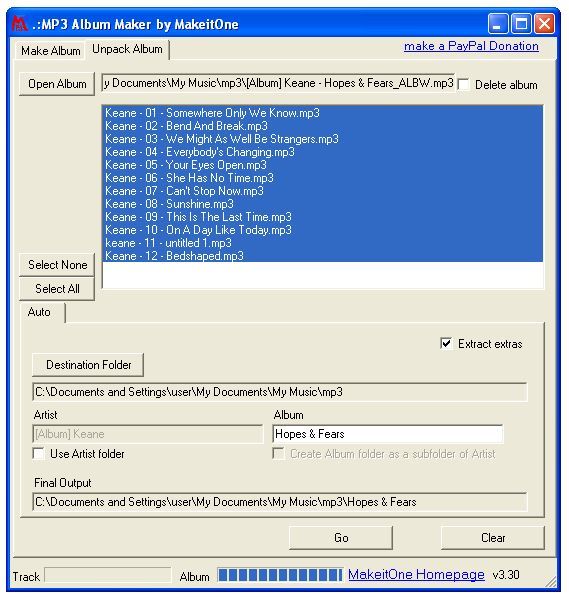Tick the Use Artist folder checkbox

point(39,453)
